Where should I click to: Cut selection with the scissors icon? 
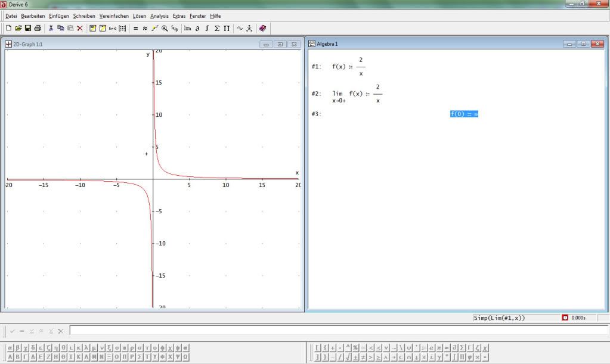(51, 28)
